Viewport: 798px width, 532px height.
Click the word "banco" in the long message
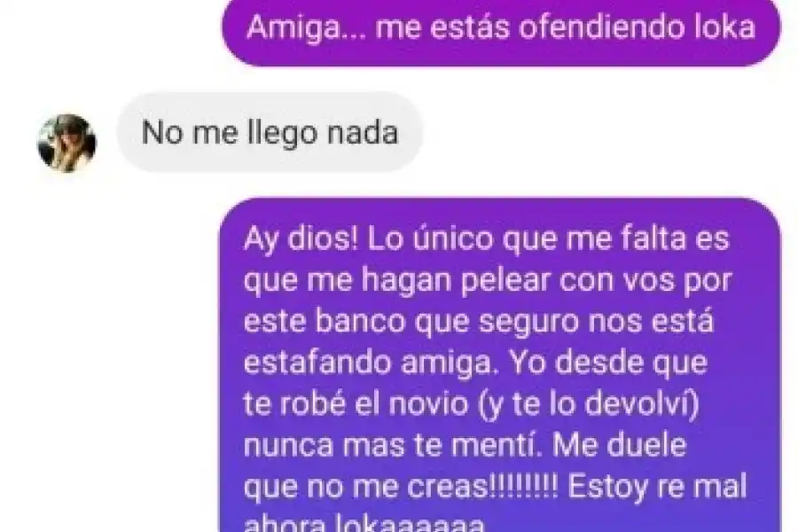coord(360,322)
